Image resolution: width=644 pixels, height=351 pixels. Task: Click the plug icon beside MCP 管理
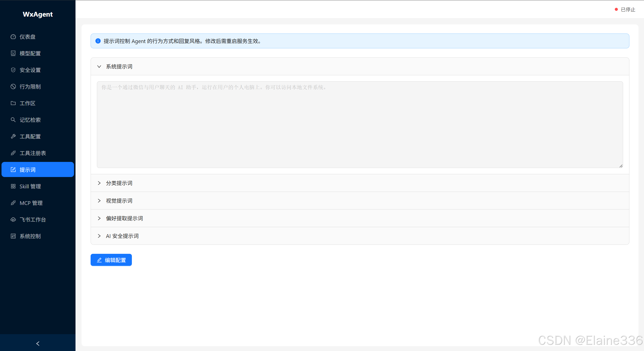pyautogui.click(x=13, y=203)
